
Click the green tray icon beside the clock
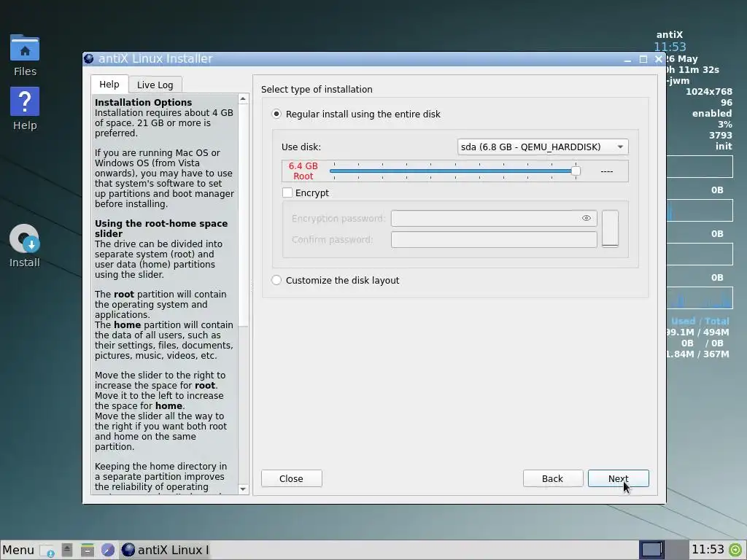click(735, 550)
